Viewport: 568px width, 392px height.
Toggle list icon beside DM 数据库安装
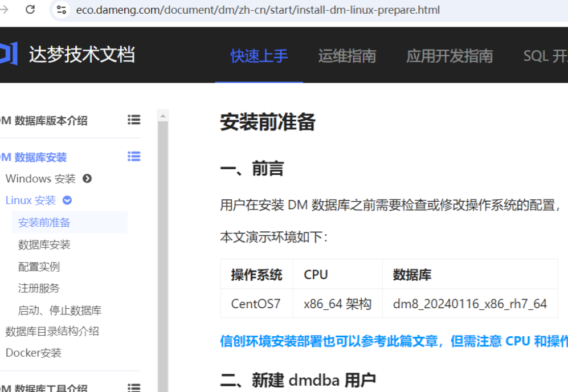tap(134, 157)
